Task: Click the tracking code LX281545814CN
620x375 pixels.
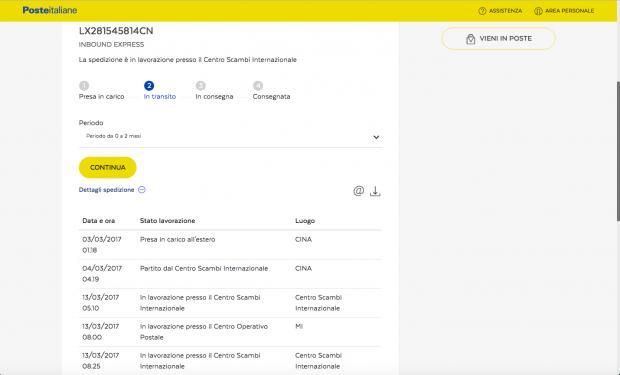Action: click(116, 31)
